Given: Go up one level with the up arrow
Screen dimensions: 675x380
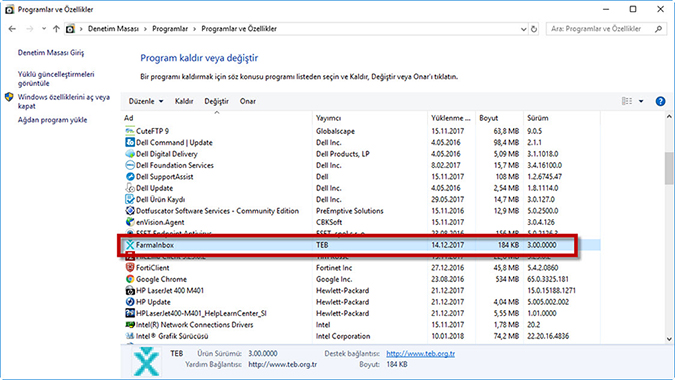Looking at the screenshot, I should [56, 29].
